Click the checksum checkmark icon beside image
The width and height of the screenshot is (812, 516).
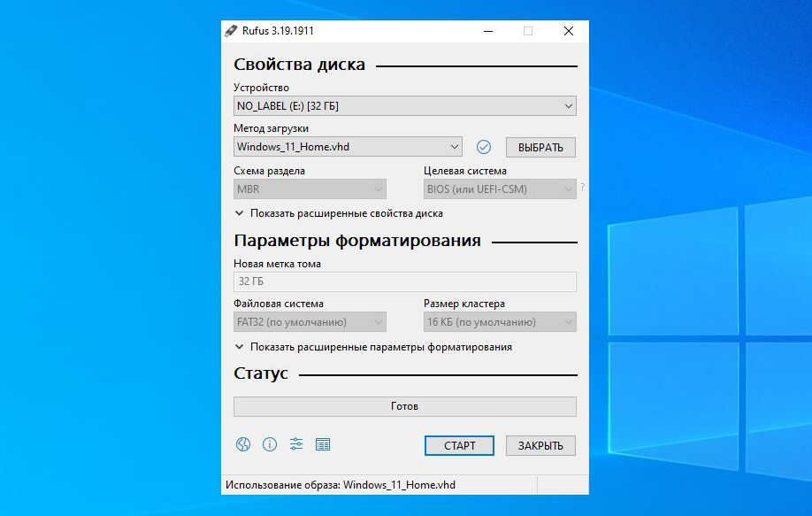484,147
